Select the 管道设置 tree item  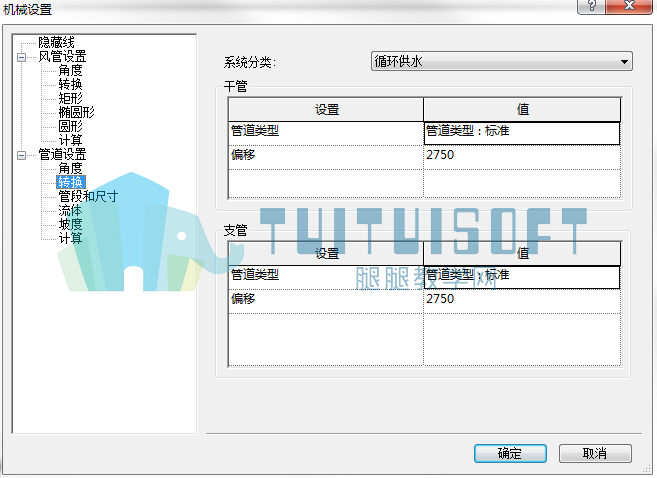(62, 155)
